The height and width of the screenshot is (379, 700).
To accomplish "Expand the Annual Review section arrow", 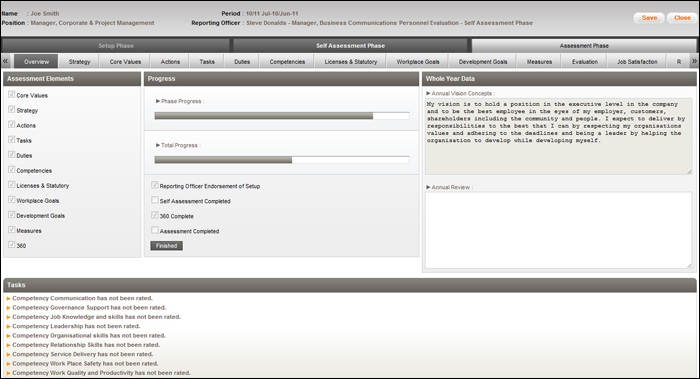I will coord(428,187).
